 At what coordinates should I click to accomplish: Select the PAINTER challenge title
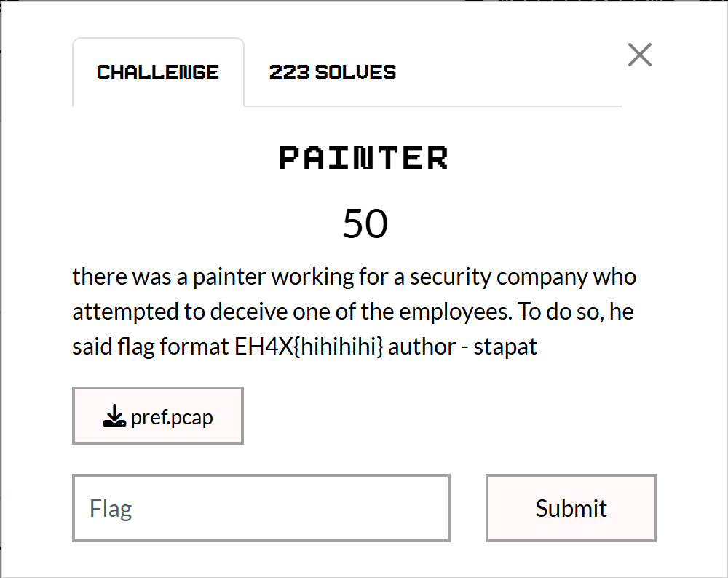[x=364, y=157]
